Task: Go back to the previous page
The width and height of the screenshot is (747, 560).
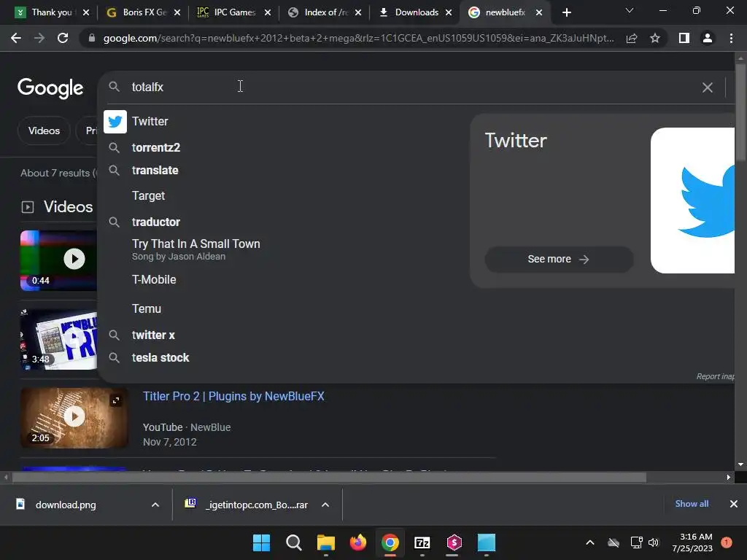Action: point(16,38)
